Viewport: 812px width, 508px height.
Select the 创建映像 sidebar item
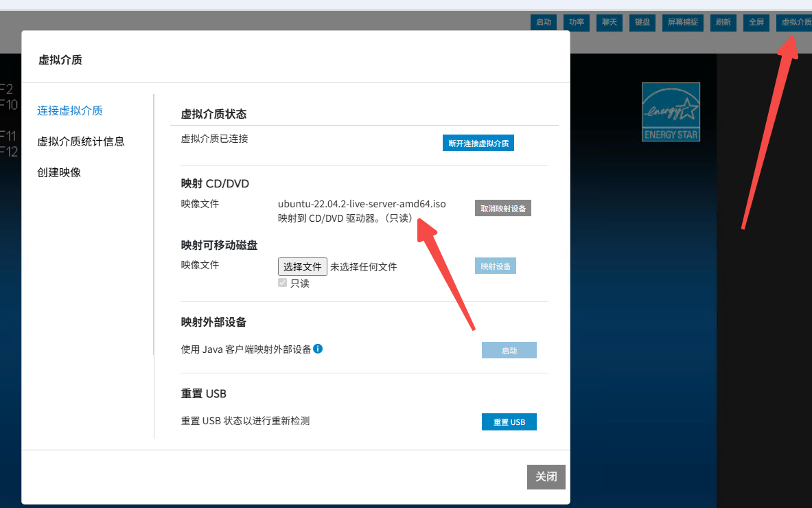pos(59,172)
